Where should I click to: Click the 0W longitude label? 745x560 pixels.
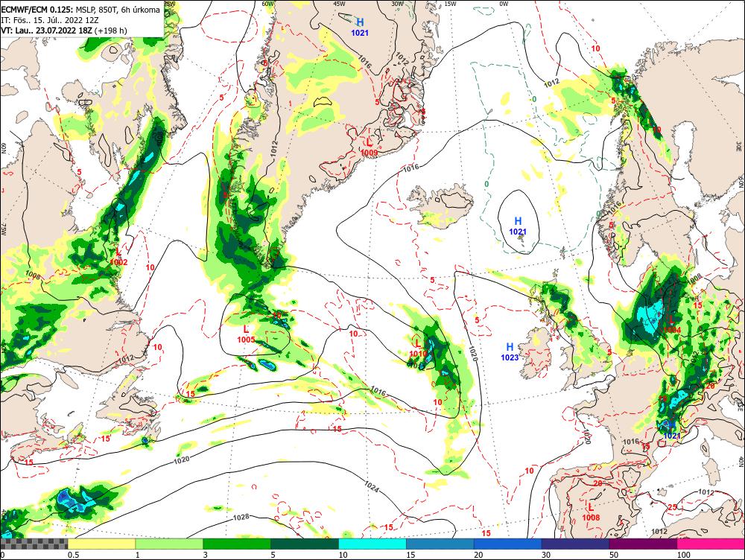point(504,4)
